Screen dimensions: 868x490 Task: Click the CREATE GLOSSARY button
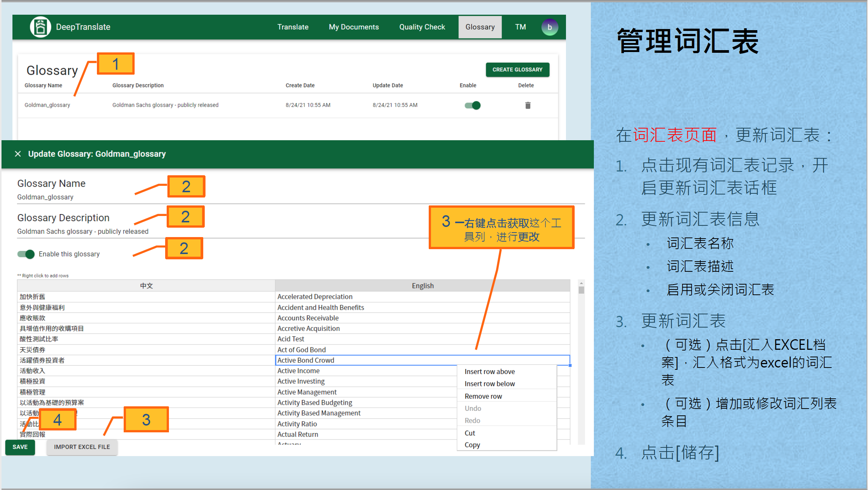[x=517, y=70]
